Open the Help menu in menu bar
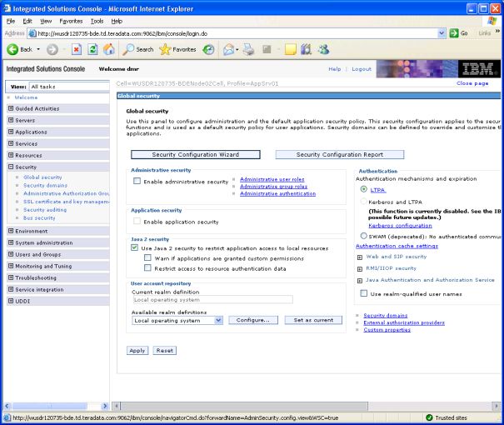The width and height of the screenshot is (504, 425). click(117, 21)
